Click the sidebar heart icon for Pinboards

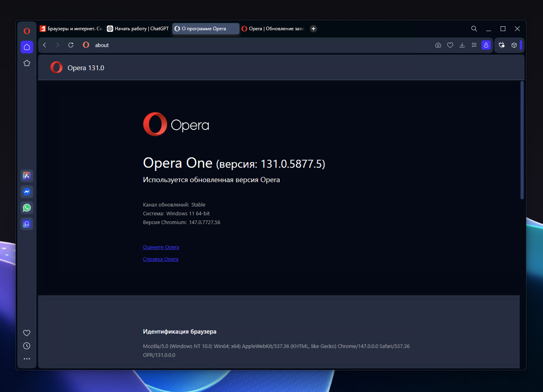click(x=27, y=333)
